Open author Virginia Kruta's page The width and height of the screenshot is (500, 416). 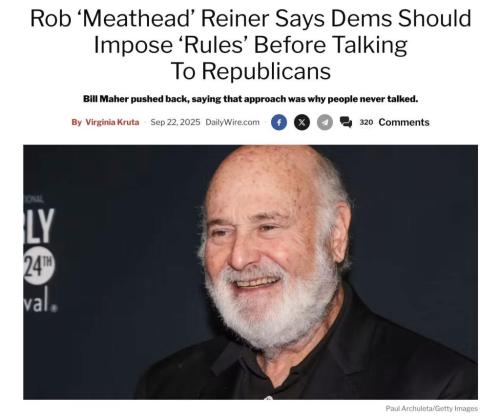coord(112,122)
